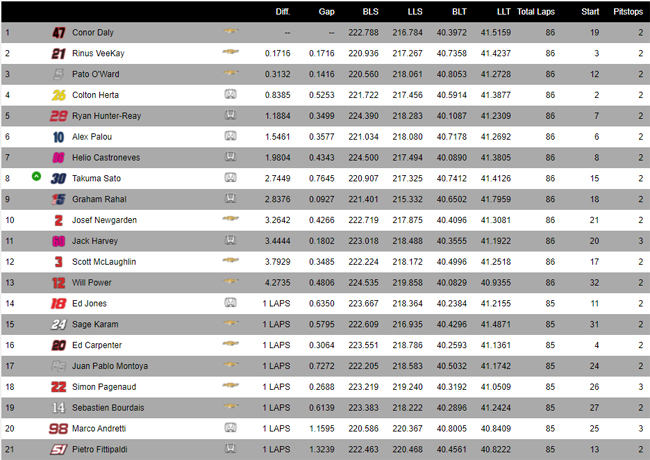The image size is (650, 460).
Task: Click Marco Andretti's number 98 car icon
Action: tap(58, 429)
